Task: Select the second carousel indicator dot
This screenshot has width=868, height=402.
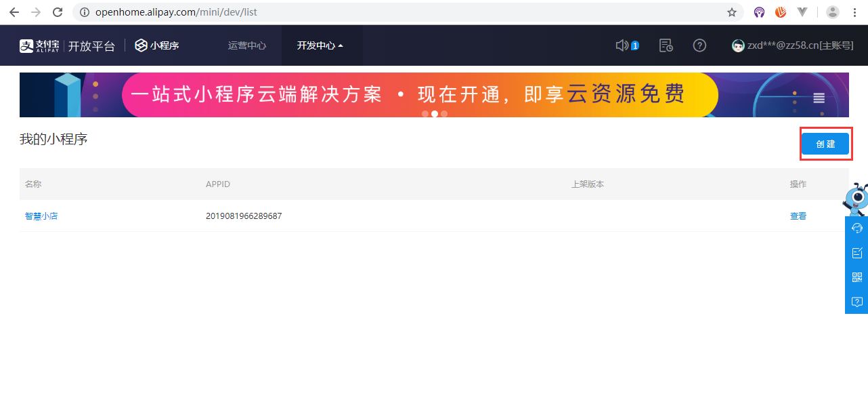Action: point(434,114)
